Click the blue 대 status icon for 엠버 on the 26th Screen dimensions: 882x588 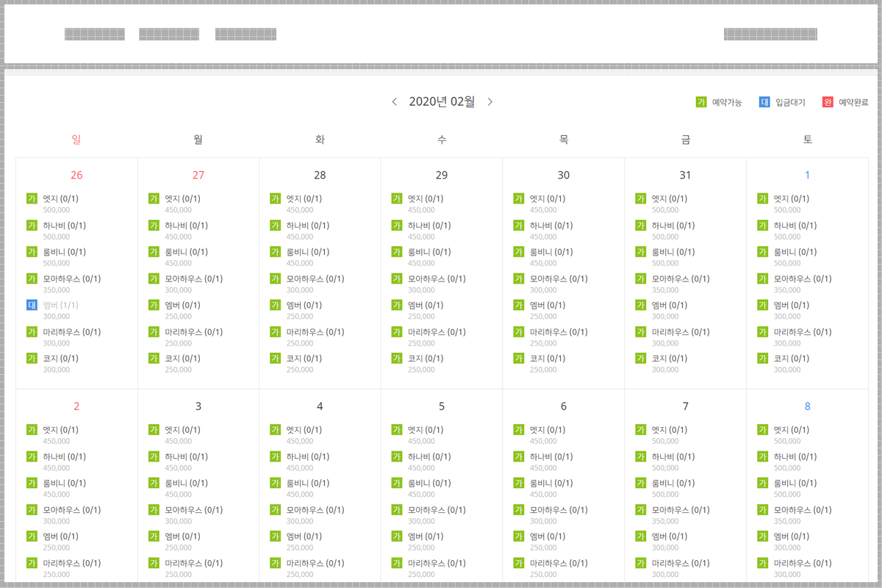click(32, 305)
